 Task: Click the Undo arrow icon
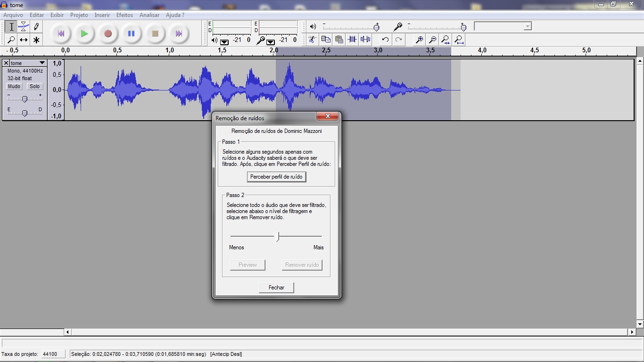tap(385, 40)
